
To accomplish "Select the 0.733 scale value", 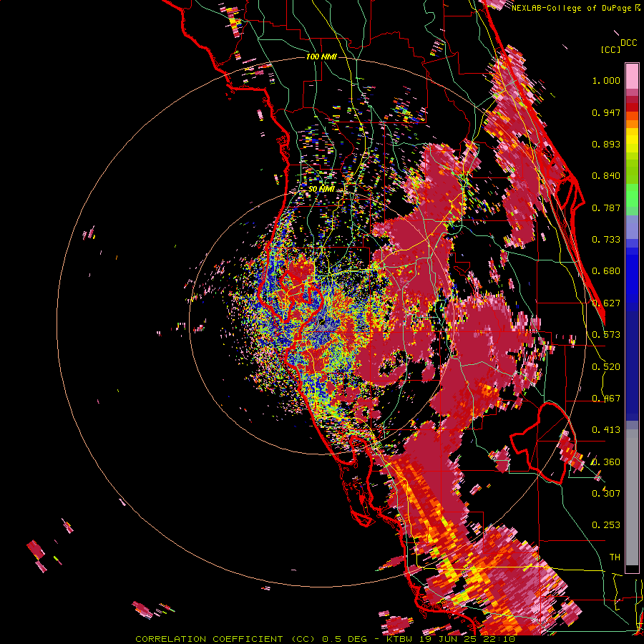I will [606, 240].
